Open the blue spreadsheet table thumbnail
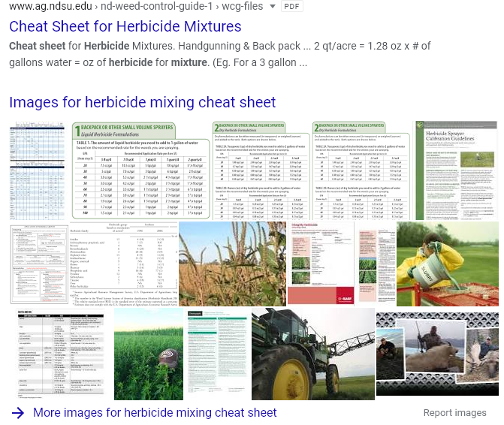The width and height of the screenshot is (504, 425). [x=37, y=170]
